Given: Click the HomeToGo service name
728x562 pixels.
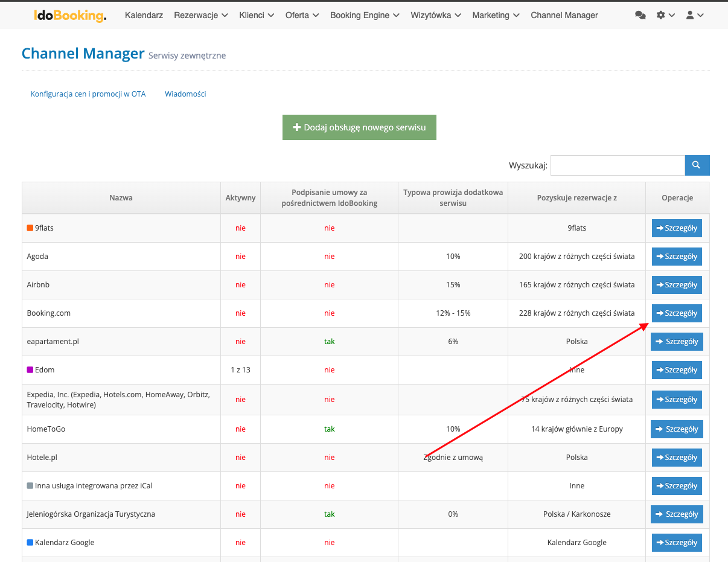Looking at the screenshot, I should pos(46,429).
